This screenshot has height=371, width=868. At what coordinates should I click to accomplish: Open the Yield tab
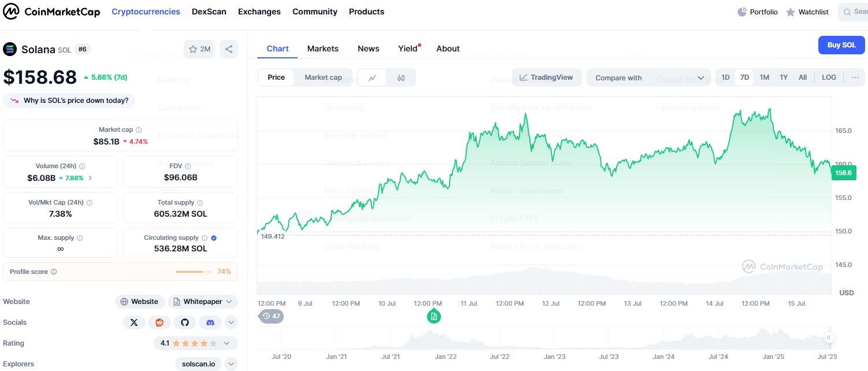(408, 49)
